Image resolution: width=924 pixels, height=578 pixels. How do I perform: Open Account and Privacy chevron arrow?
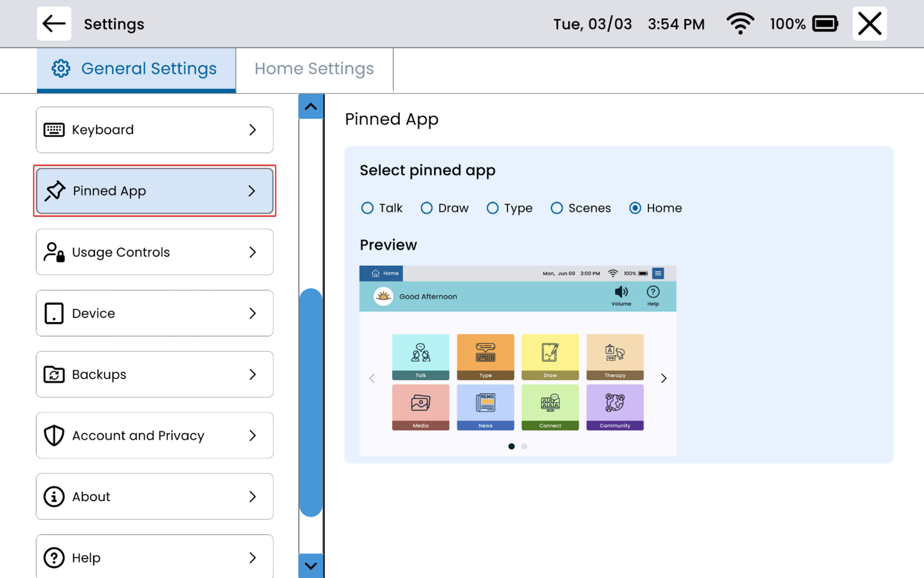[252, 435]
